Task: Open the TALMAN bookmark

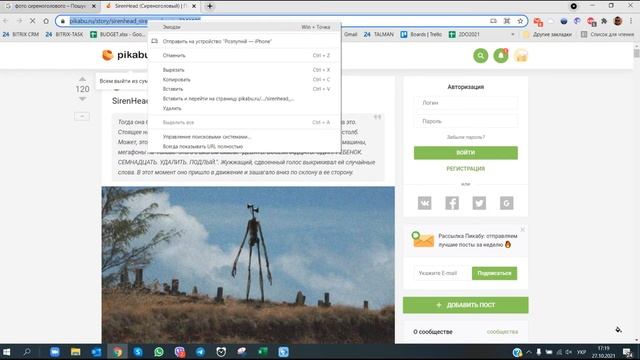Action: pos(379,34)
